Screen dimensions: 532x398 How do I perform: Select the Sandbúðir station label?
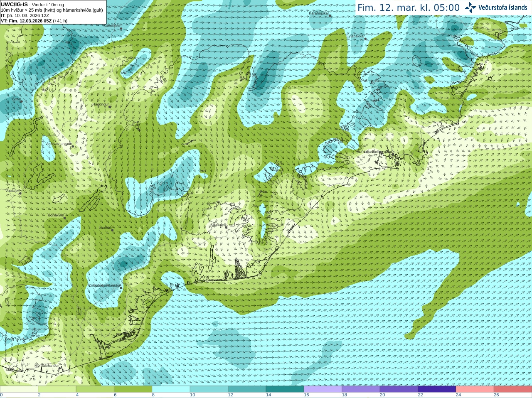point(112,25)
